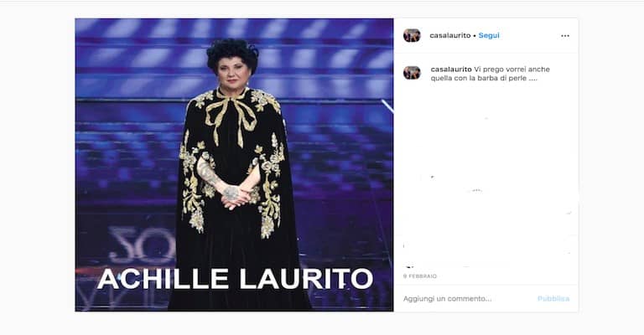This screenshot has width=644, height=335.
Task: Click gold floral embroidery on cape's left side
Action: [194, 184]
